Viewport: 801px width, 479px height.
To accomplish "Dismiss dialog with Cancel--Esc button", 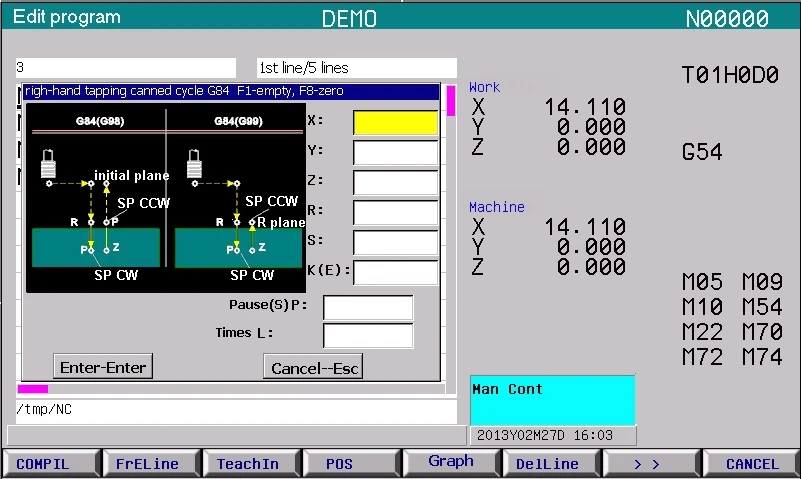I will pos(314,367).
